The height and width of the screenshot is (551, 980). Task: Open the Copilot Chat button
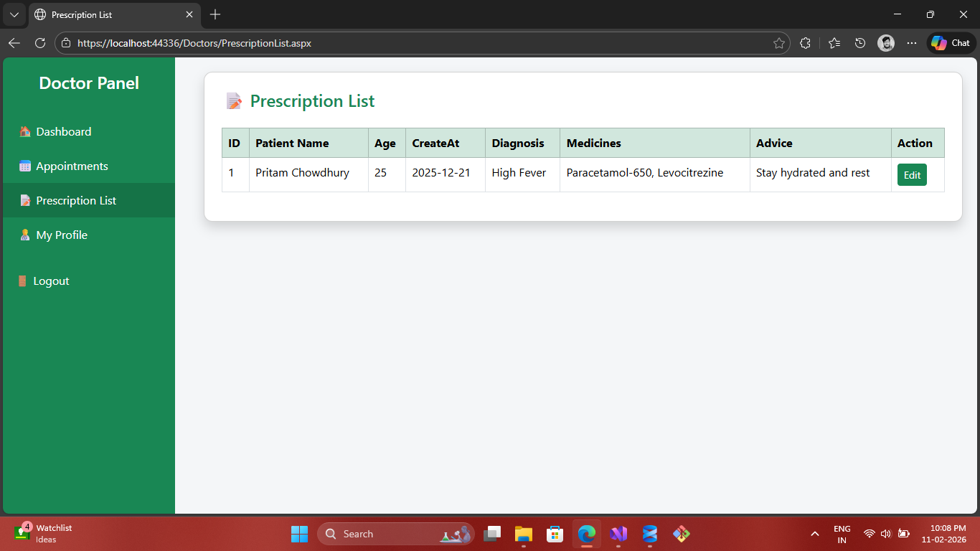pyautogui.click(x=951, y=43)
